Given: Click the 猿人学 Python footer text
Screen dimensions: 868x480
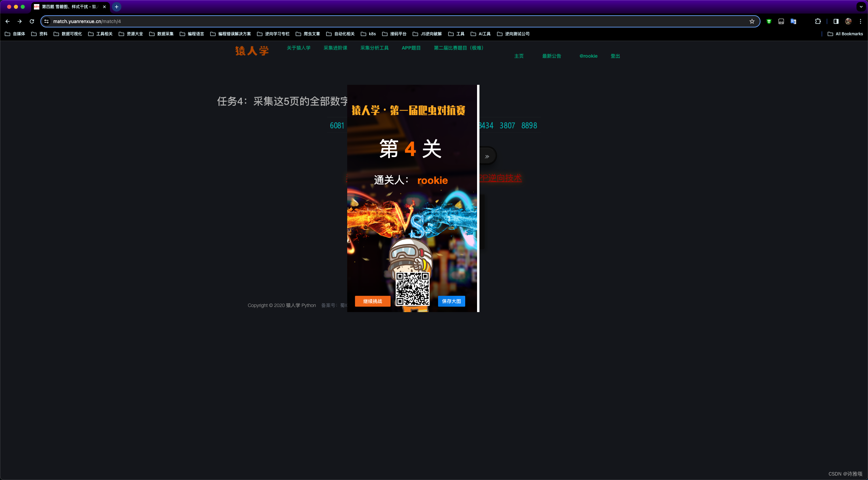Looking at the screenshot, I should (x=301, y=305).
